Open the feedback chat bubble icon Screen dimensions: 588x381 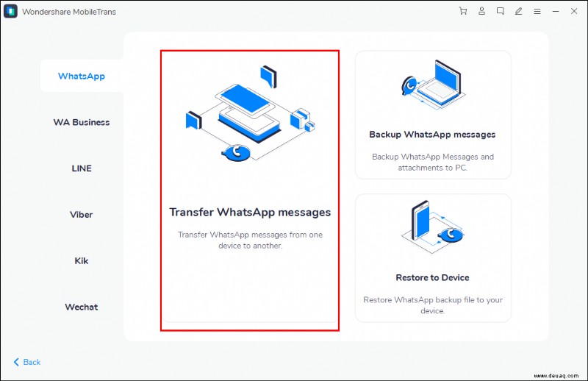(x=500, y=11)
